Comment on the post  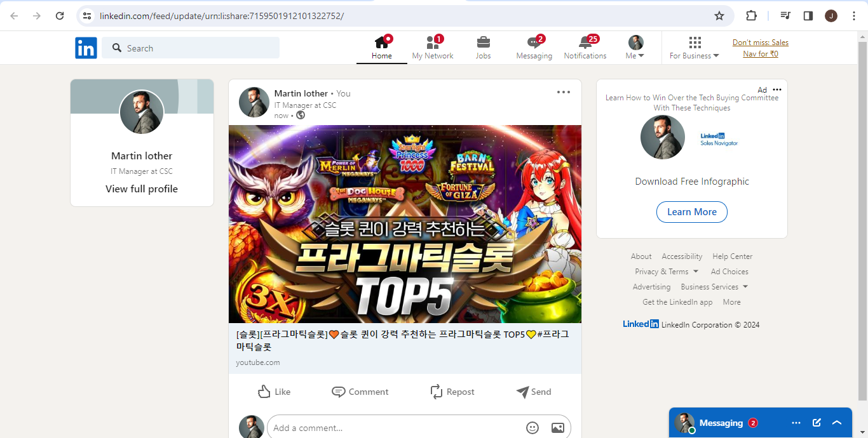click(360, 392)
